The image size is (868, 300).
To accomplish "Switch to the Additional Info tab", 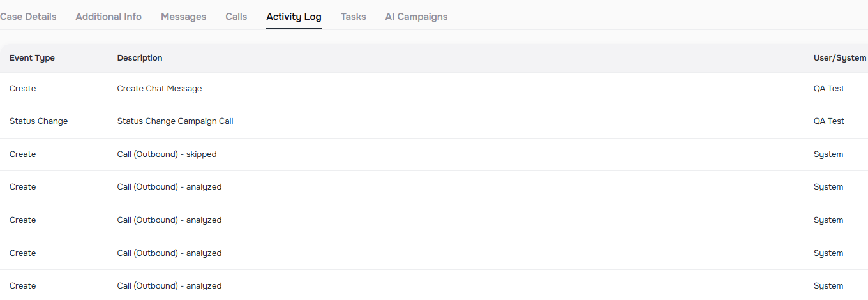I will tap(108, 17).
